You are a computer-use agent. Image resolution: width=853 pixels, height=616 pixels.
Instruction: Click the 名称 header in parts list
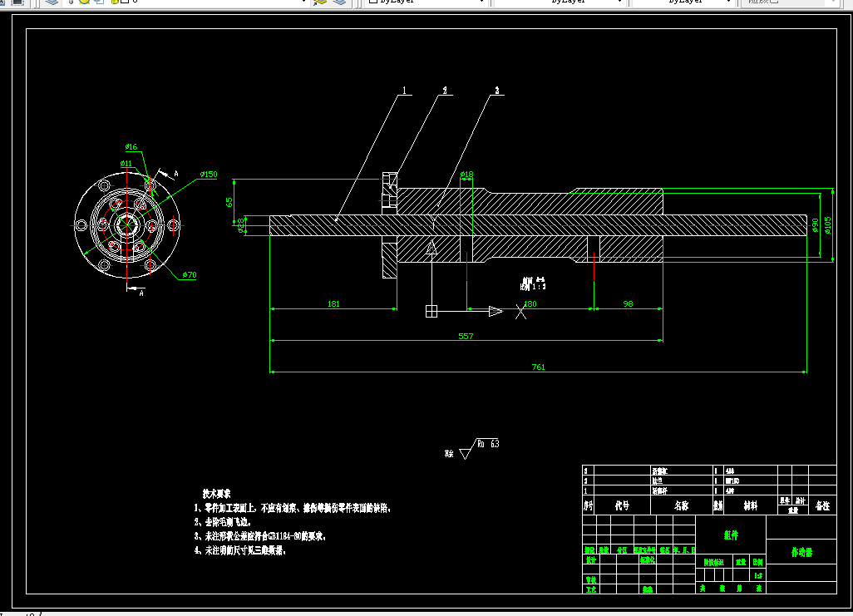click(x=682, y=505)
